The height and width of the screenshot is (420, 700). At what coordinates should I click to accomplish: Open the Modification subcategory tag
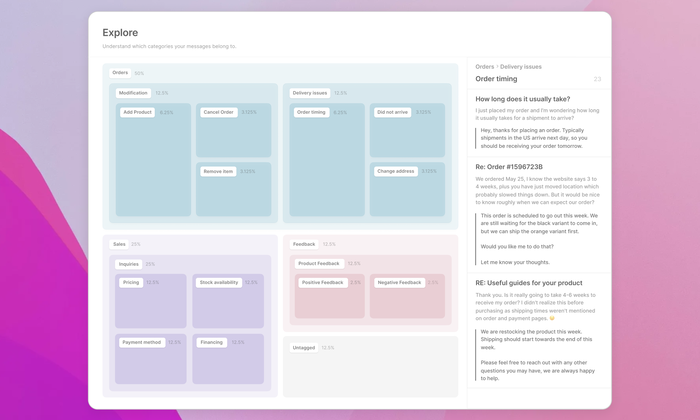tap(133, 93)
